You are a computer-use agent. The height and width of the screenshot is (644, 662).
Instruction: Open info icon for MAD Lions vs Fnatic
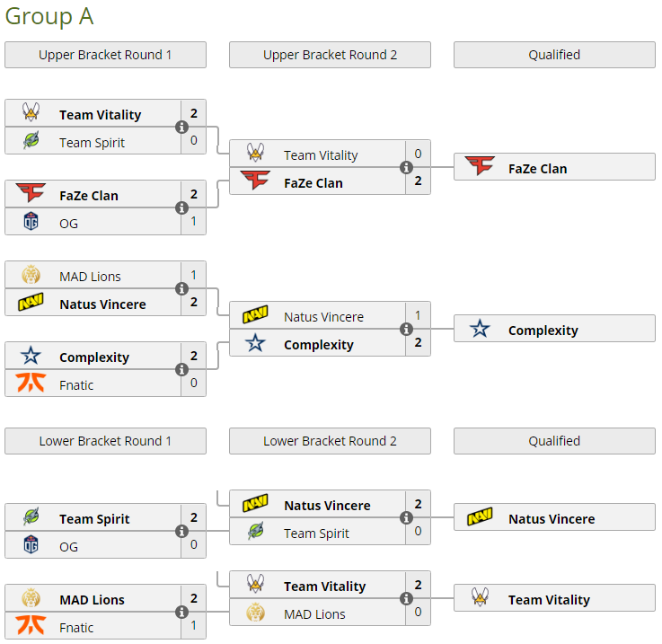pyautogui.click(x=181, y=613)
